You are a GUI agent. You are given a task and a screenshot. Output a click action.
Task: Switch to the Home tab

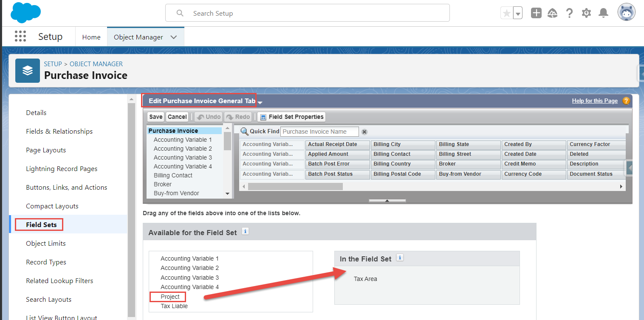coord(91,37)
